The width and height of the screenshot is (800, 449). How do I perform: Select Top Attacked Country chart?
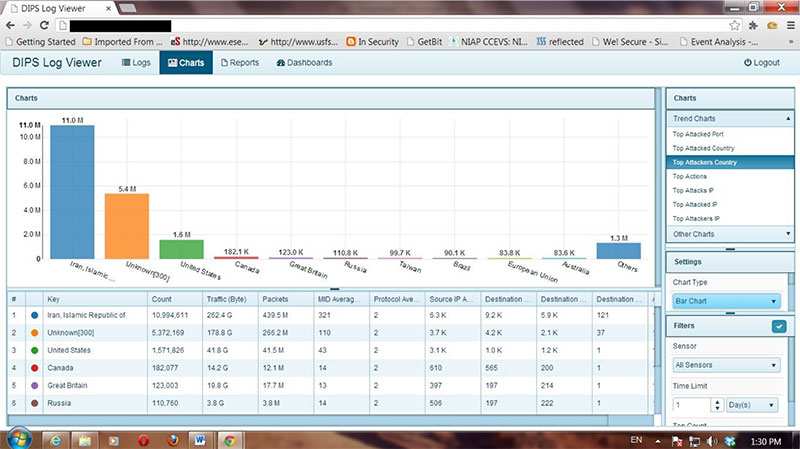click(704, 148)
